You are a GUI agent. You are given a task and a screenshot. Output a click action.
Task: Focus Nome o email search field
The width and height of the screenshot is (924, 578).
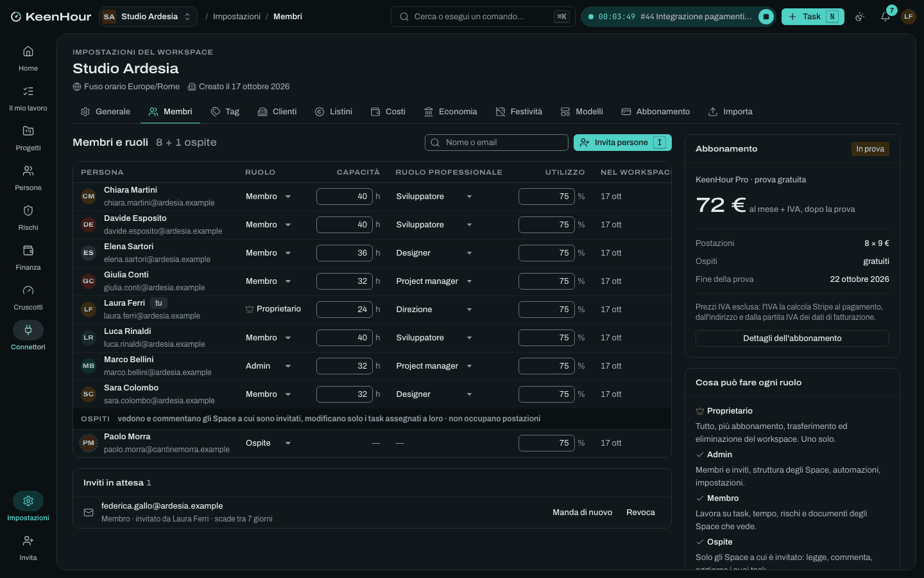click(497, 143)
